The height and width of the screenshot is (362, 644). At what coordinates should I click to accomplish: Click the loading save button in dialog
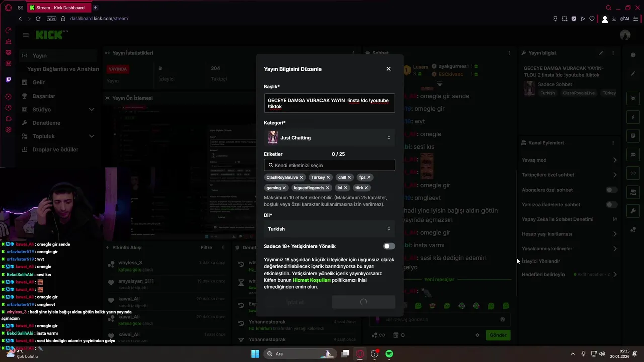tap(364, 302)
